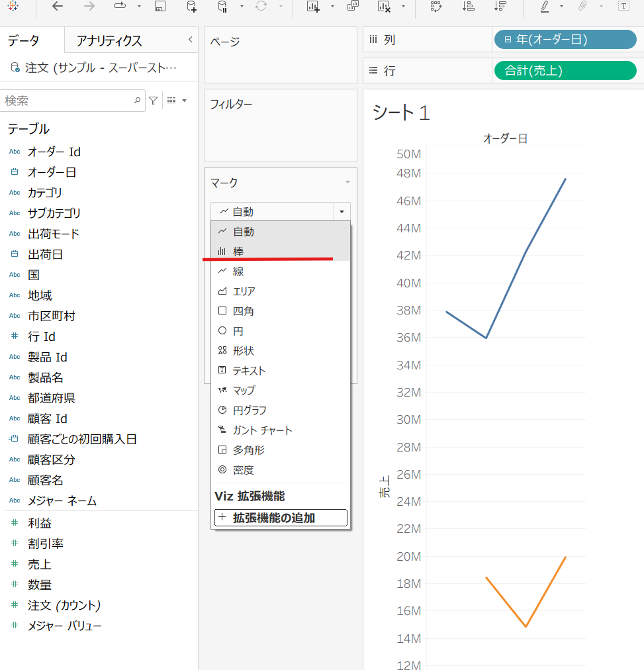Click the 合計(売上) pill on rows
This screenshot has width=644, height=670.
click(x=565, y=70)
